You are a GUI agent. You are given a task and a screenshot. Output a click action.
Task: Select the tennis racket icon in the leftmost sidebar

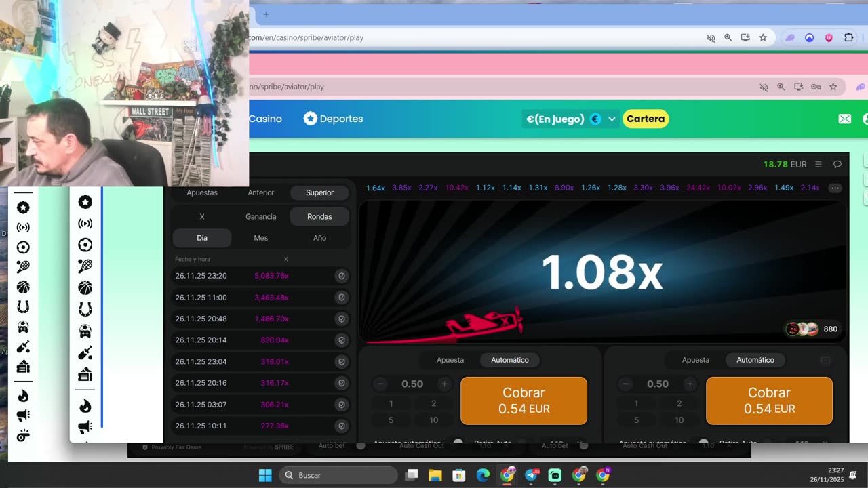pyautogui.click(x=23, y=267)
